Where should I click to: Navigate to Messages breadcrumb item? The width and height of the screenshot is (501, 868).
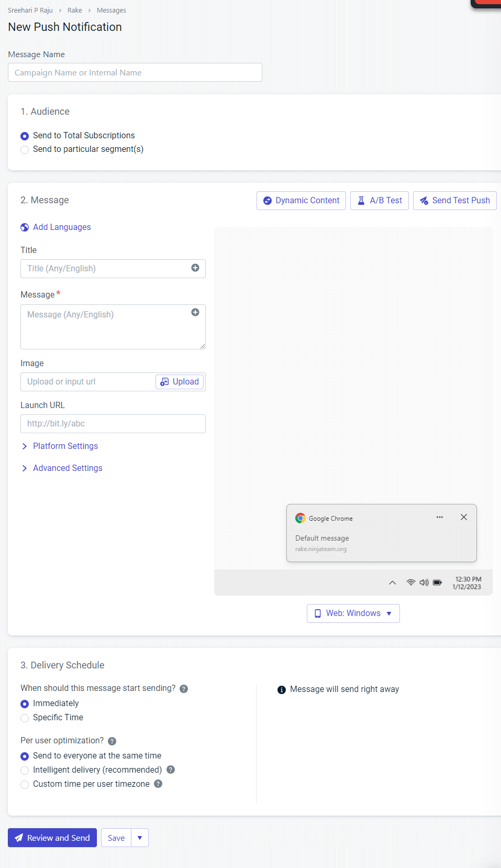point(111,10)
